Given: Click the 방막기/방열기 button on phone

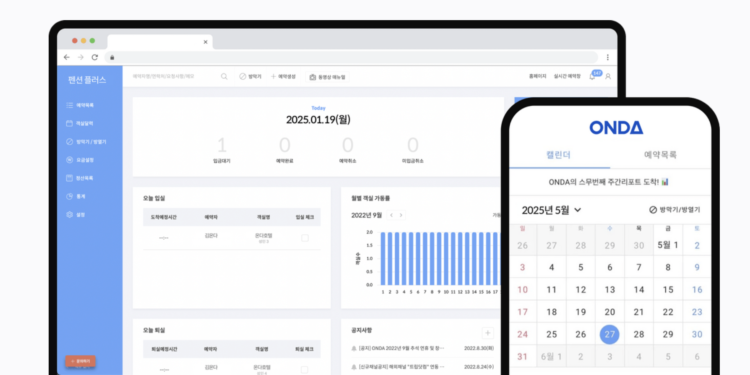Looking at the screenshot, I should coord(674,210).
